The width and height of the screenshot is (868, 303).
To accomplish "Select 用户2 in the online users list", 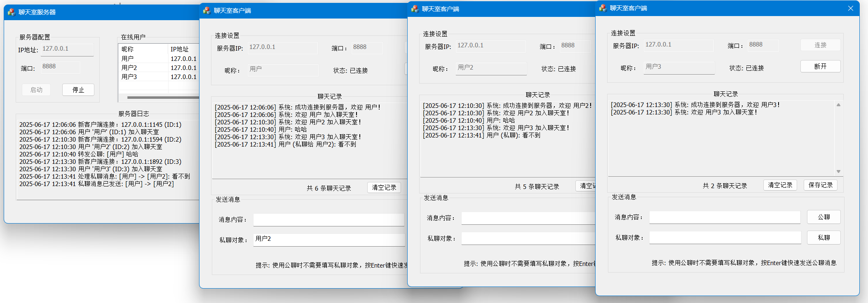I will (x=129, y=68).
